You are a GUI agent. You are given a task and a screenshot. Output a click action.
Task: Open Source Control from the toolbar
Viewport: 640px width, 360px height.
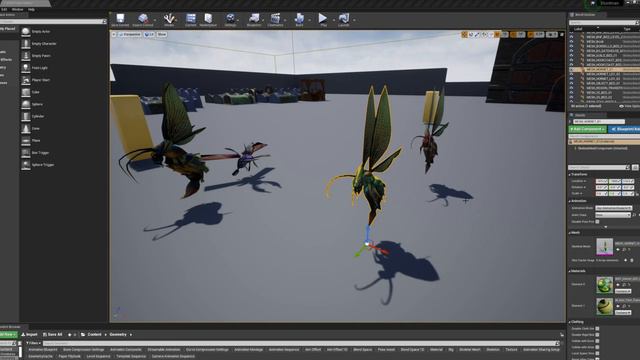click(143, 20)
